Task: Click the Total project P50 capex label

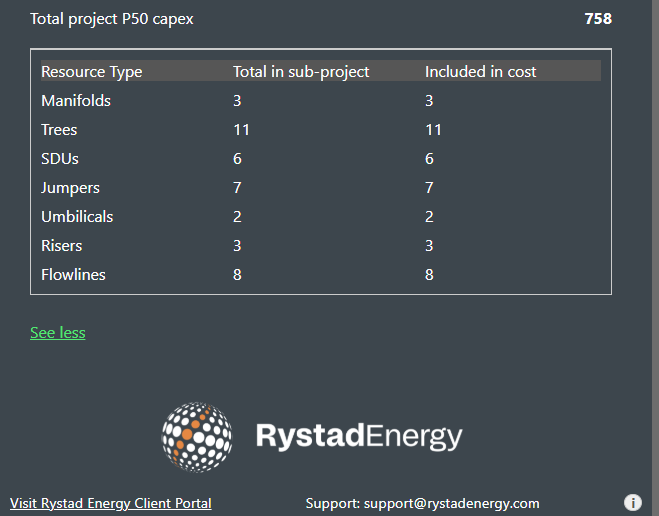Action: coord(112,19)
